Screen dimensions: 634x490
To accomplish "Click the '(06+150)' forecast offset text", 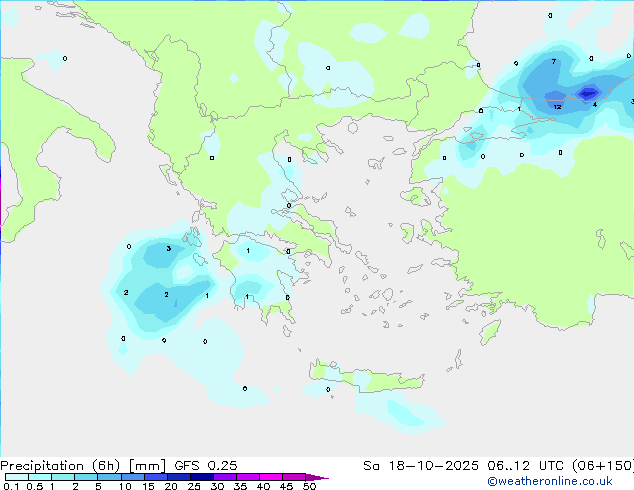I will 603,466.
